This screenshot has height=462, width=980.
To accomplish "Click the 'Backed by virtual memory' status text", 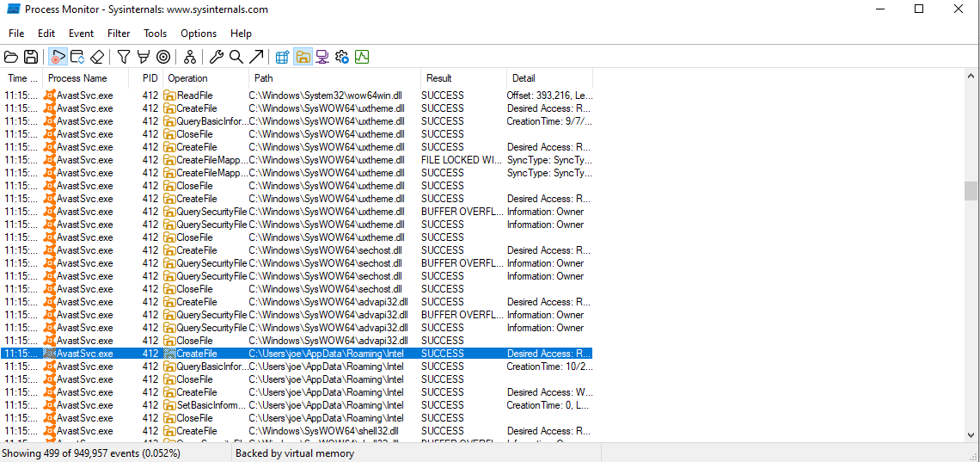I will click(x=295, y=453).
